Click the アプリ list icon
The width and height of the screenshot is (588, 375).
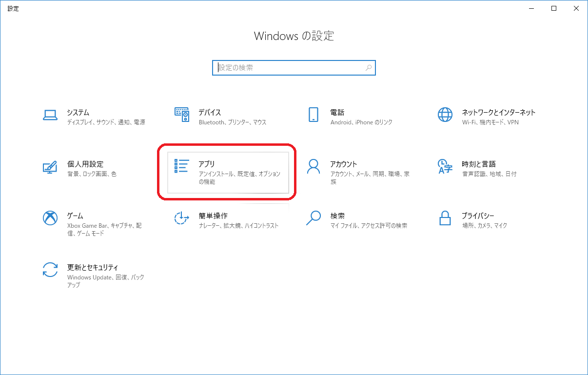click(x=182, y=166)
